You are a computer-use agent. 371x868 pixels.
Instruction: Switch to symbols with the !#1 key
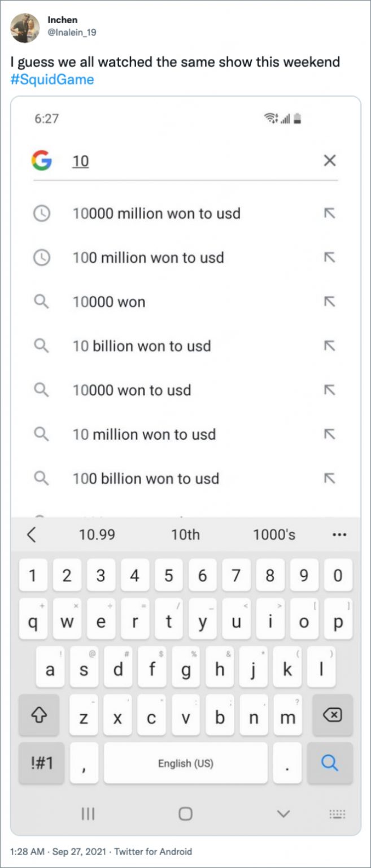[x=42, y=763]
